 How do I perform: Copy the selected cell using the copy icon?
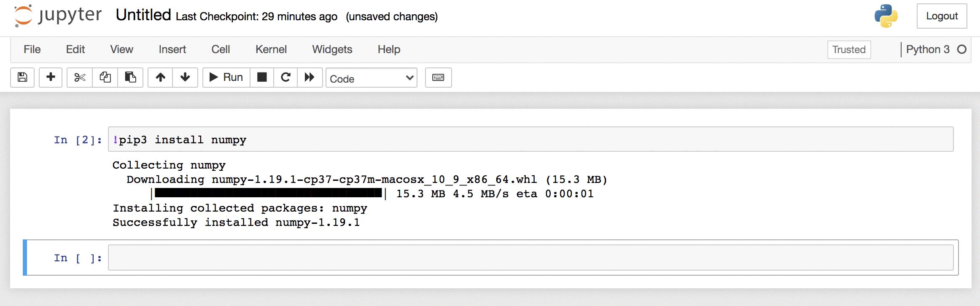coord(105,78)
